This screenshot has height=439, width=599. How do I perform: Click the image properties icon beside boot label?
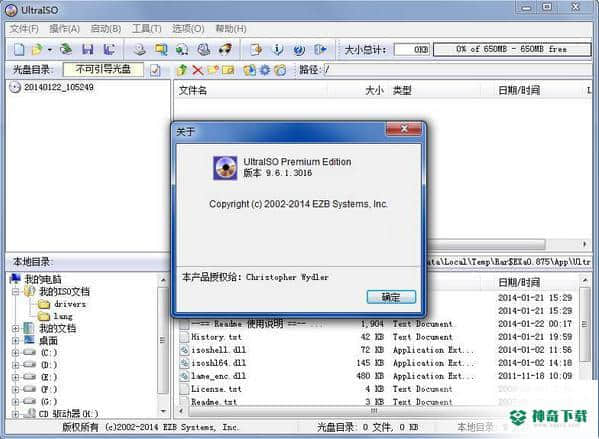[155, 70]
